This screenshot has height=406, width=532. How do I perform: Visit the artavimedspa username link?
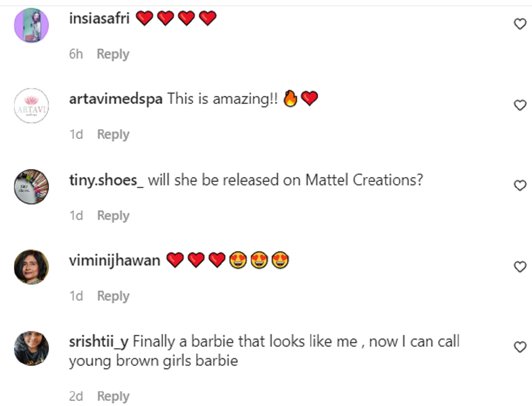116,99
